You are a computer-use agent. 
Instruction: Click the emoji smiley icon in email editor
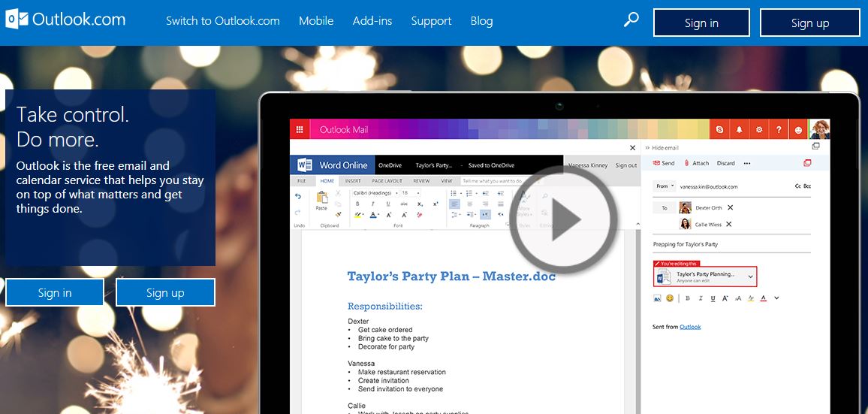click(x=670, y=298)
